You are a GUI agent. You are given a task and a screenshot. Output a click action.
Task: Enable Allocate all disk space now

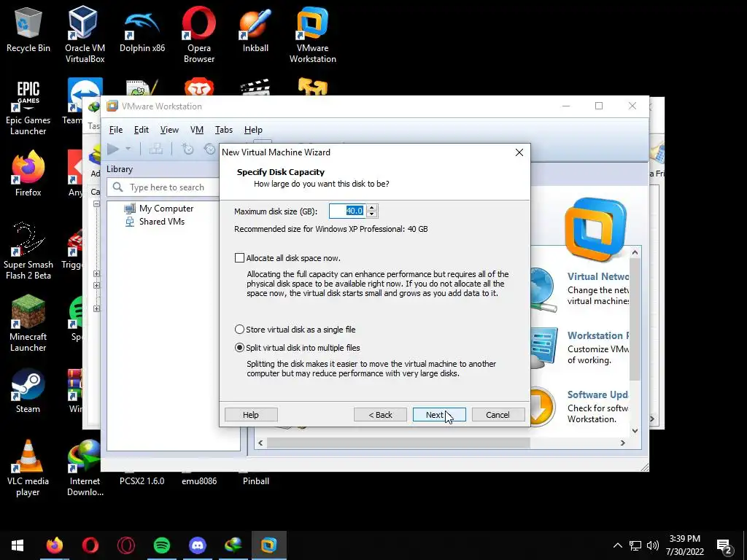[239, 258]
